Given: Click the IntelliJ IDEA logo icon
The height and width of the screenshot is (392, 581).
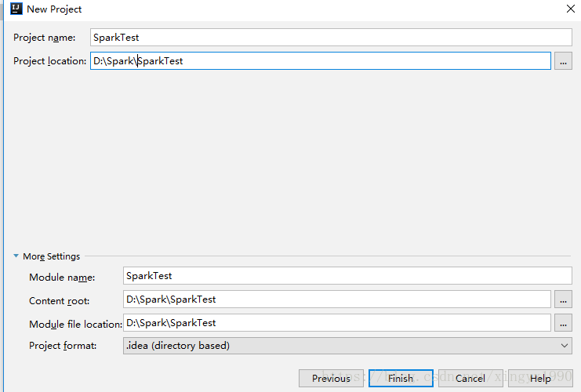Looking at the screenshot, I should pos(16,9).
